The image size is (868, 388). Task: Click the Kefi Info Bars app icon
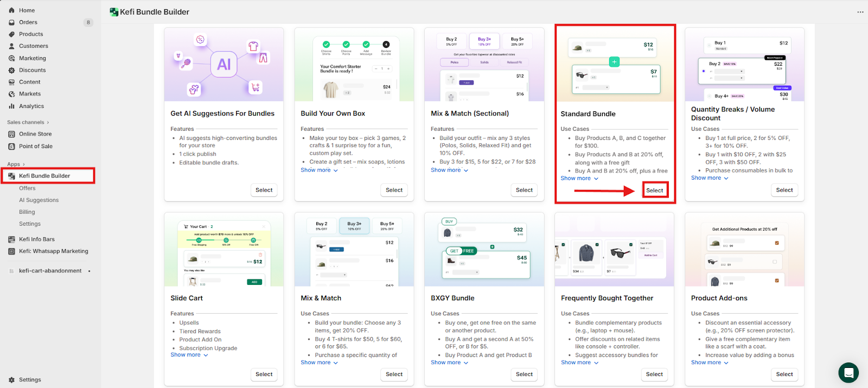11,239
